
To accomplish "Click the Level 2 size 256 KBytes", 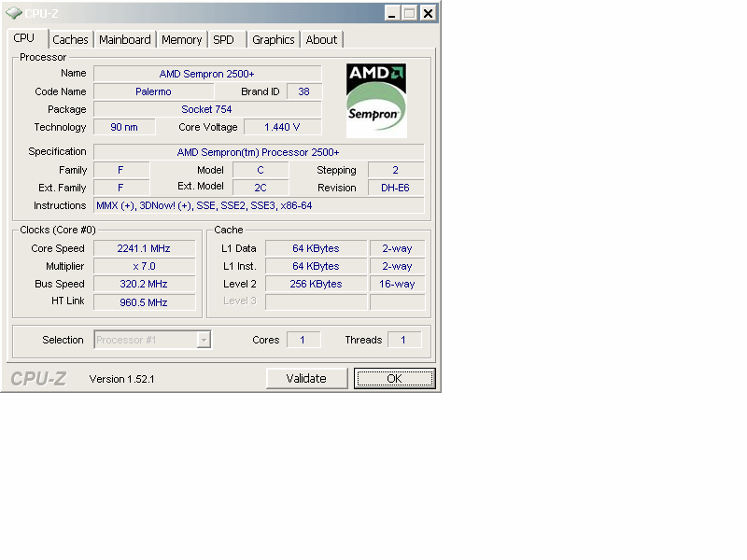I will coord(316,284).
